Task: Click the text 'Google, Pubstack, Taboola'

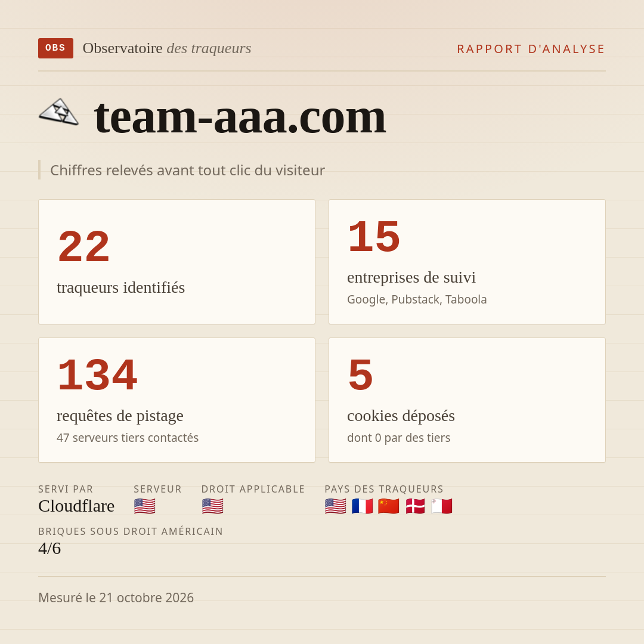Action: coord(417,299)
